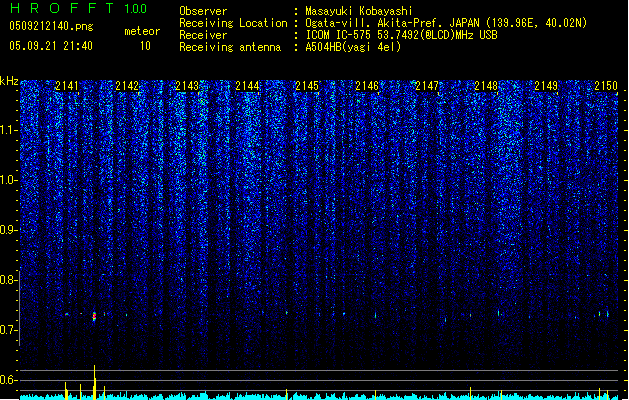
Task: Click the tallest yellow spike in amplitude graph
Action: 95,382
